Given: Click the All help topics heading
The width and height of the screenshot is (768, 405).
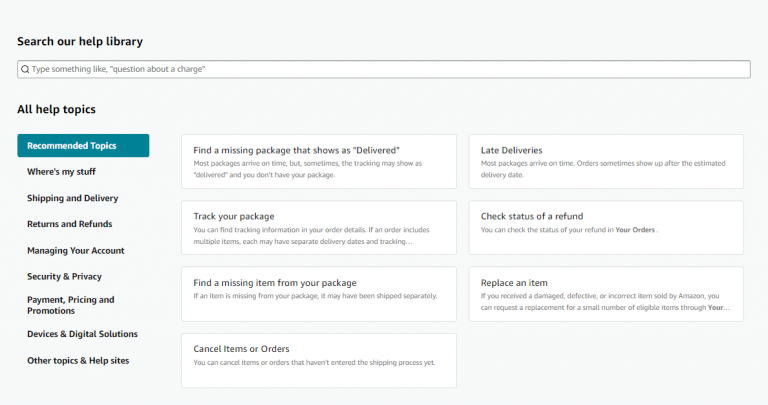Looking at the screenshot, I should tap(56, 109).
